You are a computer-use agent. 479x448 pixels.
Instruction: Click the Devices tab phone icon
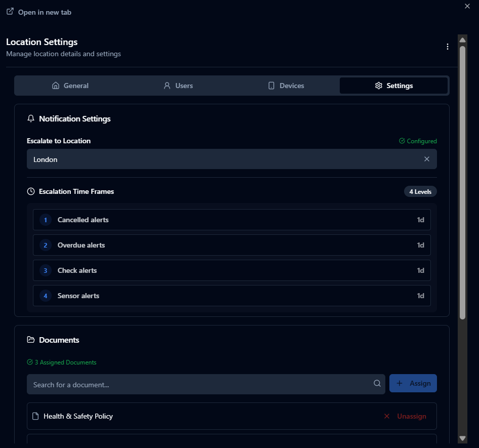point(271,86)
